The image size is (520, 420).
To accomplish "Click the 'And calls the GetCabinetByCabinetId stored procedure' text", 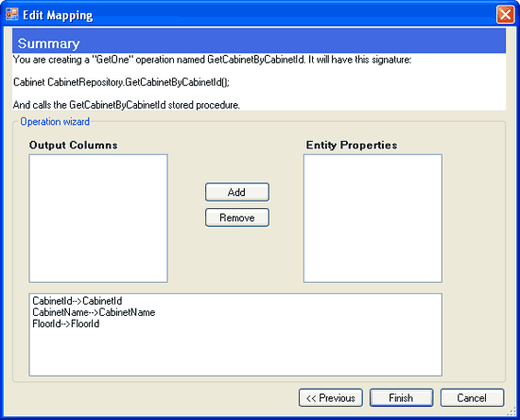I will pos(127,105).
